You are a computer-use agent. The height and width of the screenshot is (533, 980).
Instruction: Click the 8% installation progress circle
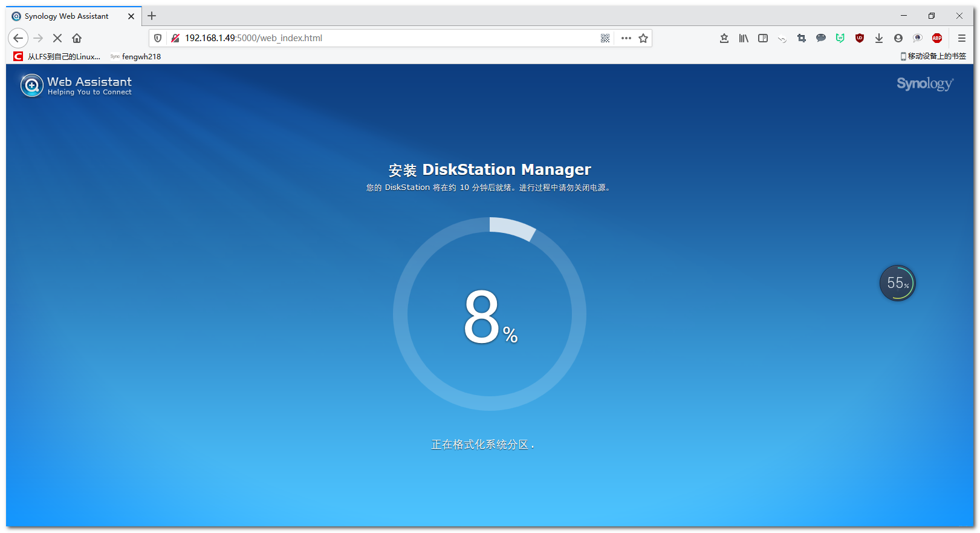pyautogui.click(x=490, y=314)
